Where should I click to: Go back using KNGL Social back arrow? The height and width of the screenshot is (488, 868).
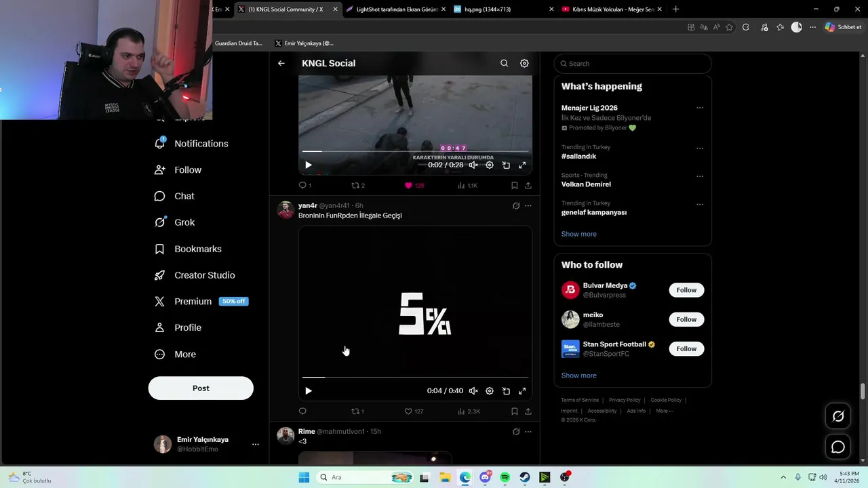pos(281,63)
